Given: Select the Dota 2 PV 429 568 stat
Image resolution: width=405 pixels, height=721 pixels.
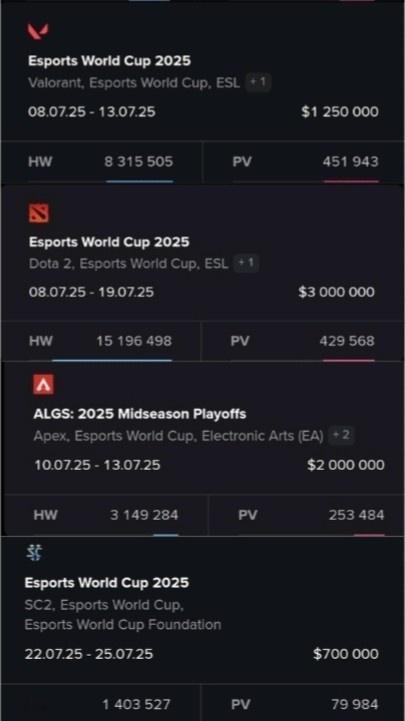Looking at the screenshot, I should point(302,341).
